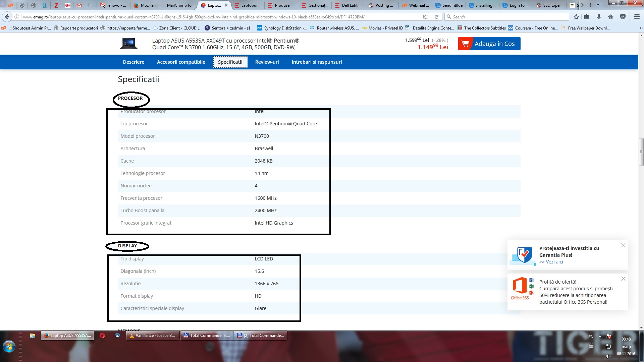Switch to the MailChimp fo... tab
Viewport: 644px width, 362px height.
pyautogui.click(x=180, y=5)
